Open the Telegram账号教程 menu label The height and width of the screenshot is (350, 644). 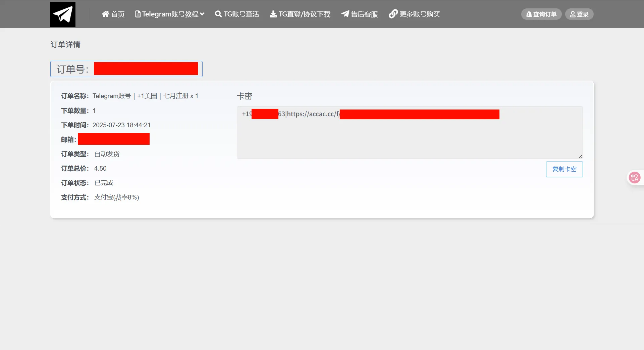170,14
